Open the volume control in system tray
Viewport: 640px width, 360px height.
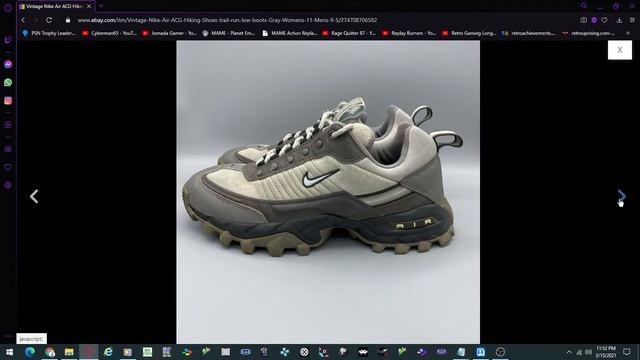pyautogui.click(x=588, y=352)
